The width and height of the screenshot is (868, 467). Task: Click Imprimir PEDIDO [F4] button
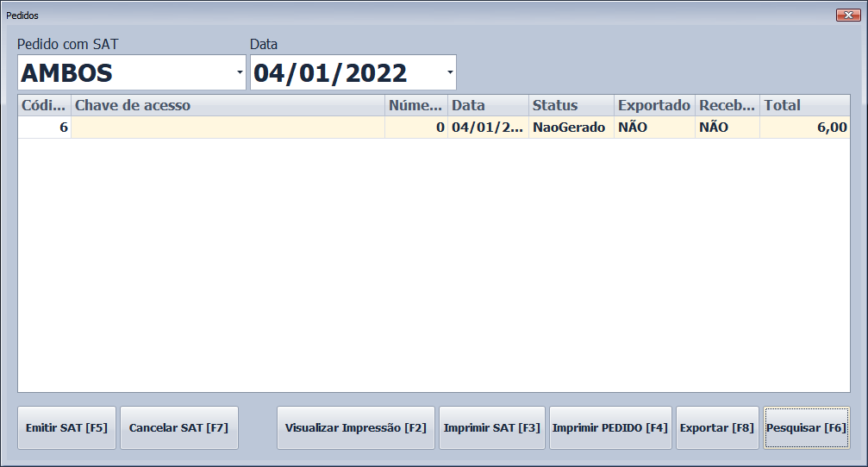pos(610,428)
